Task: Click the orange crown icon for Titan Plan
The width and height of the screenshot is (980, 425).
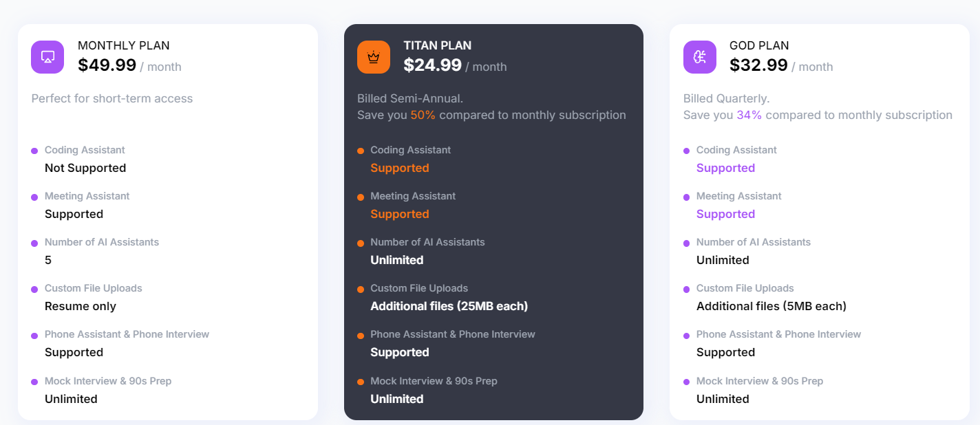Action: click(374, 57)
